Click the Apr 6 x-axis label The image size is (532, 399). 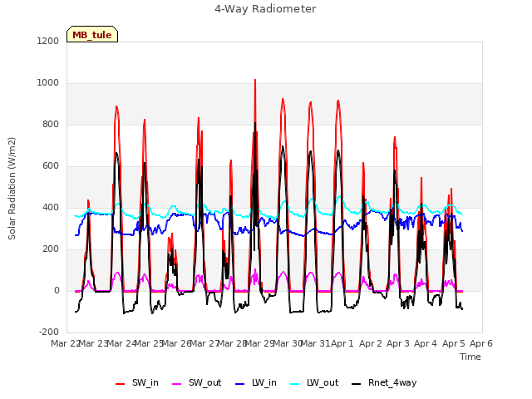tap(481, 343)
